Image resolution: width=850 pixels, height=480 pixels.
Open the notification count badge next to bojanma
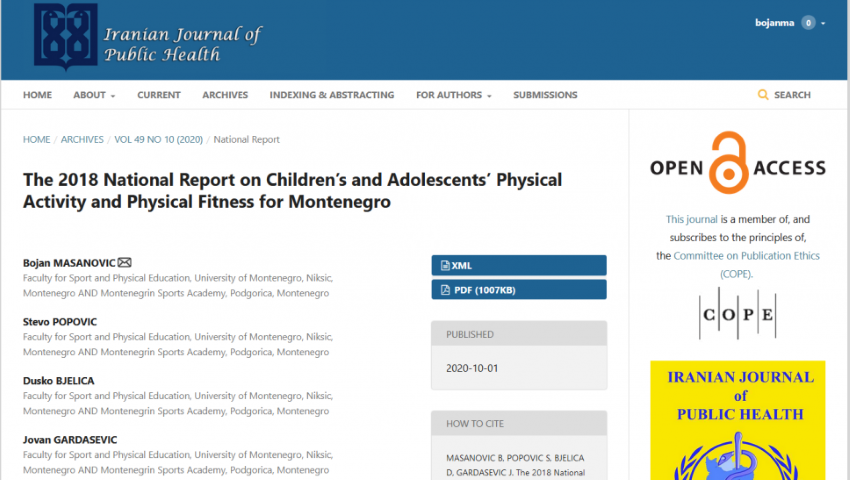coord(807,23)
